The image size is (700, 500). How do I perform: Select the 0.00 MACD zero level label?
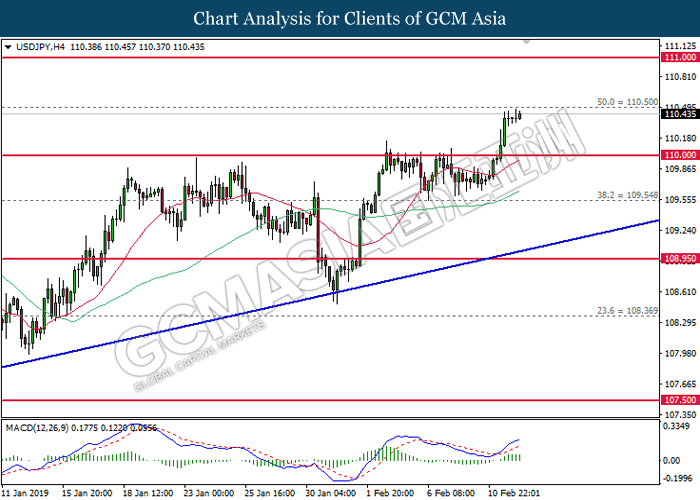point(672,459)
